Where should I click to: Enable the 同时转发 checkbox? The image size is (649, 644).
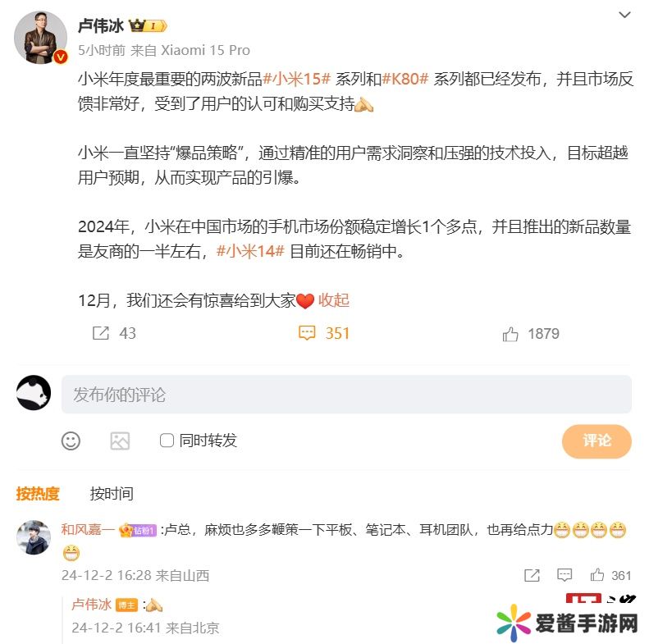167,441
